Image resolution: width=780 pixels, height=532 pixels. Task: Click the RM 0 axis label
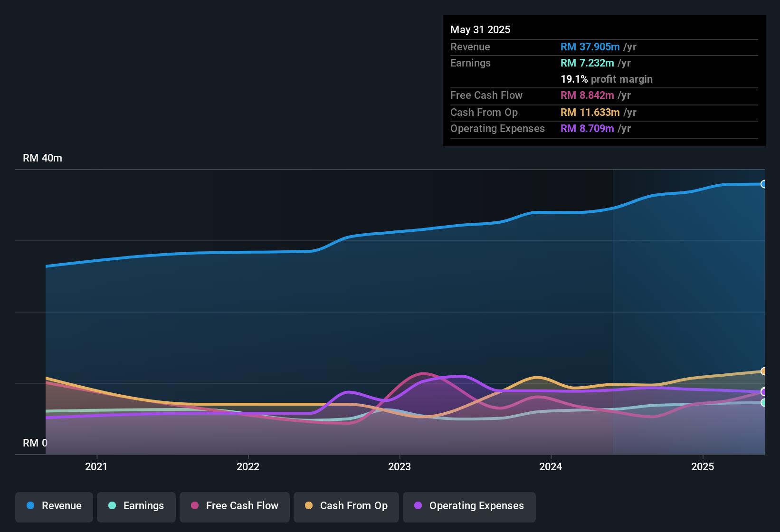[x=35, y=443]
